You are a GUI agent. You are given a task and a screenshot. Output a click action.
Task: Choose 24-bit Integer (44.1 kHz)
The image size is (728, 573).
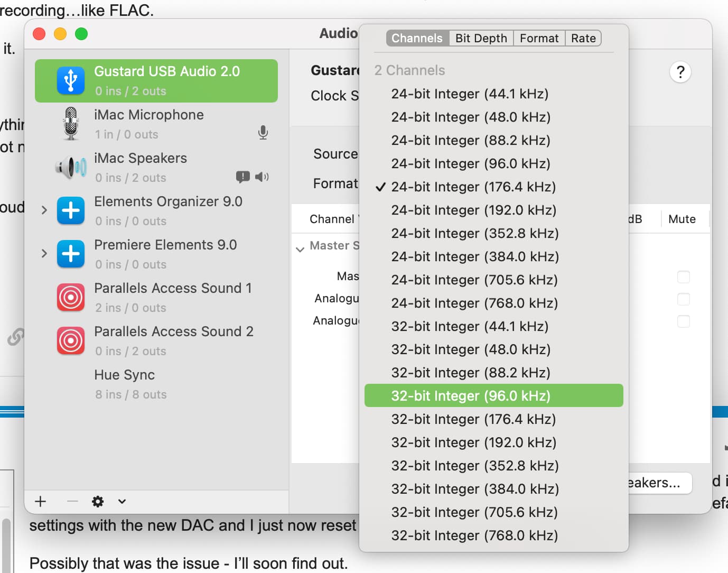494,94
